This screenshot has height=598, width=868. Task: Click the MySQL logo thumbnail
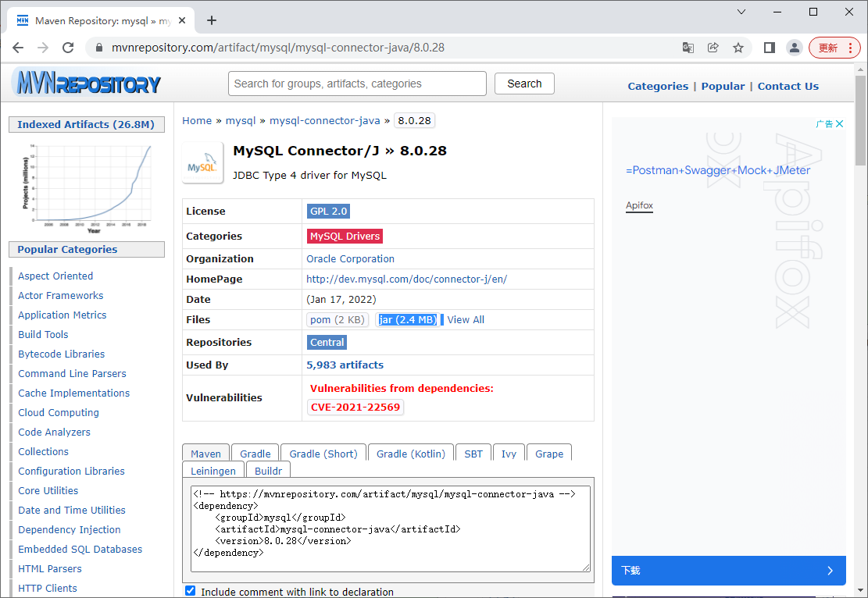click(x=202, y=163)
